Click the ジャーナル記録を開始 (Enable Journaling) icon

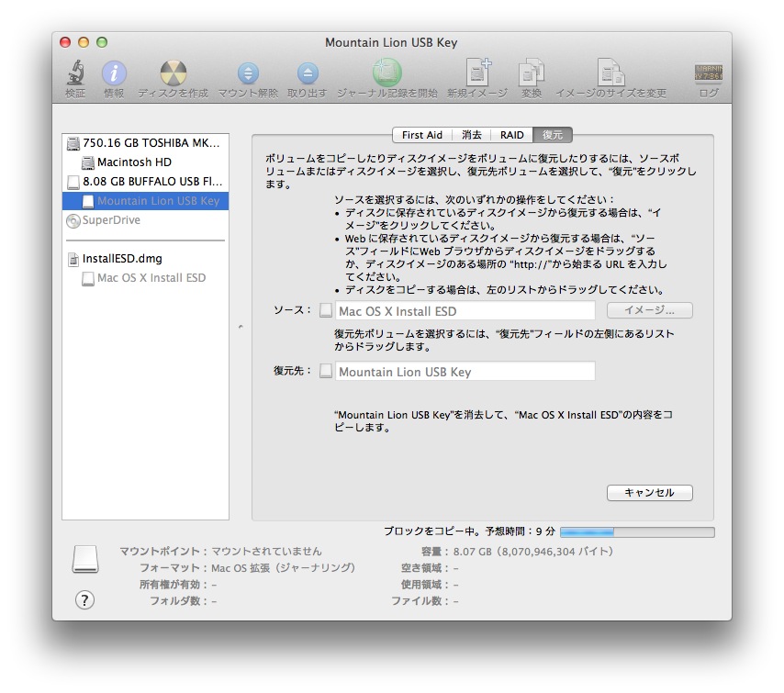click(387, 73)
